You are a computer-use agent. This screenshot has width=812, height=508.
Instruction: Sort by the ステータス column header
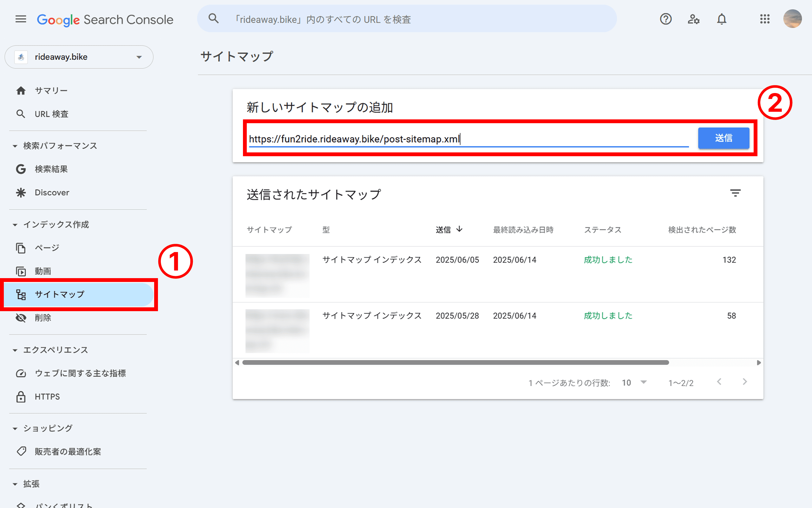603,230
